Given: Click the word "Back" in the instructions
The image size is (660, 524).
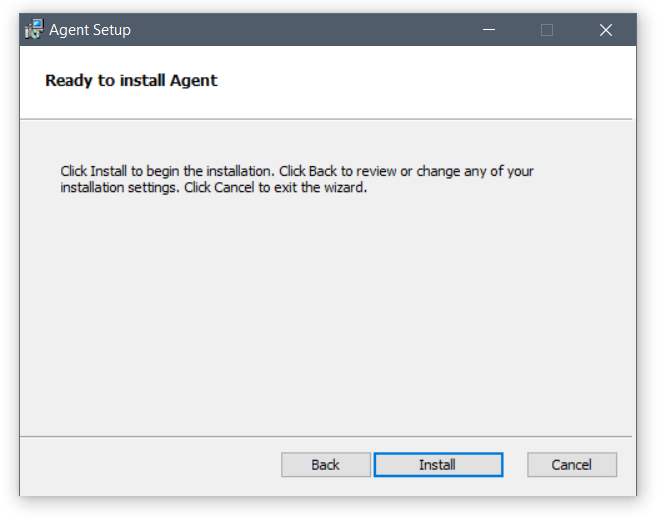Looking at the screenshot, I should click(x=323, y=171).
